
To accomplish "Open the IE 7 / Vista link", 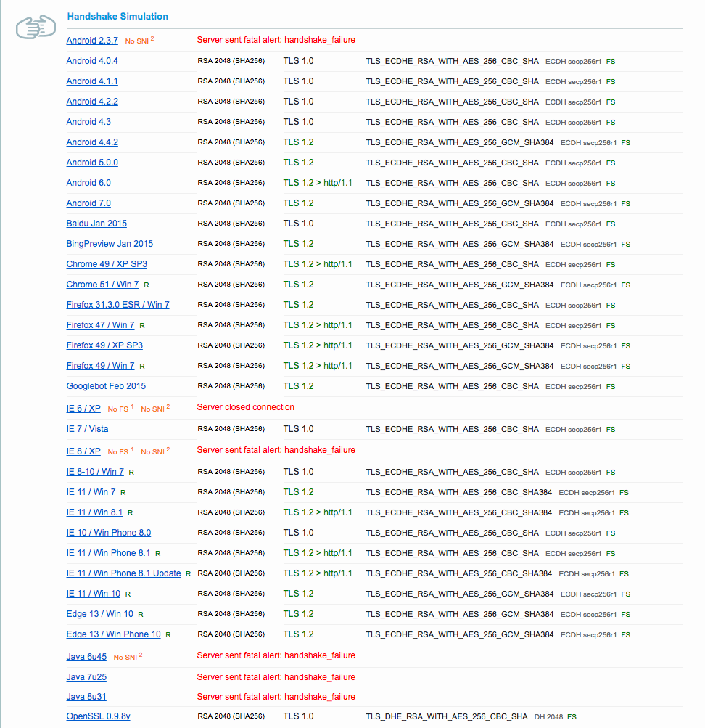I will (x=87, y=429).
